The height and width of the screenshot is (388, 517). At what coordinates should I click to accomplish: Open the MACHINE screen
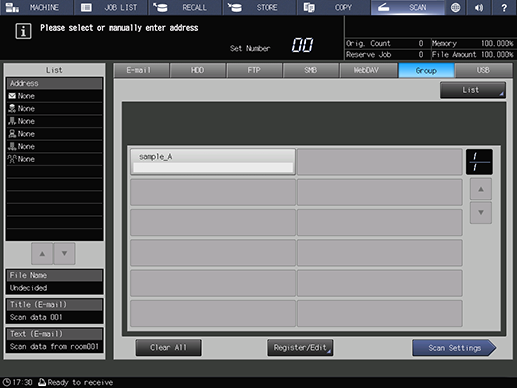click(37, 7)
